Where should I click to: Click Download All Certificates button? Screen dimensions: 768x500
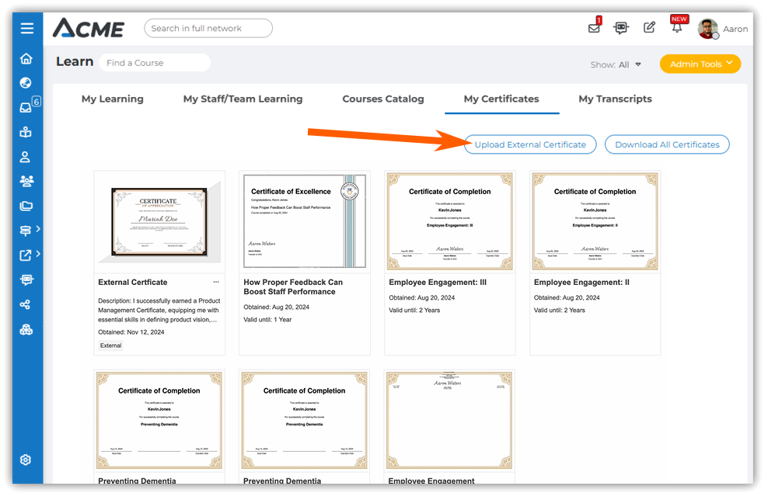pyautogui.click(x=667, y=144)
